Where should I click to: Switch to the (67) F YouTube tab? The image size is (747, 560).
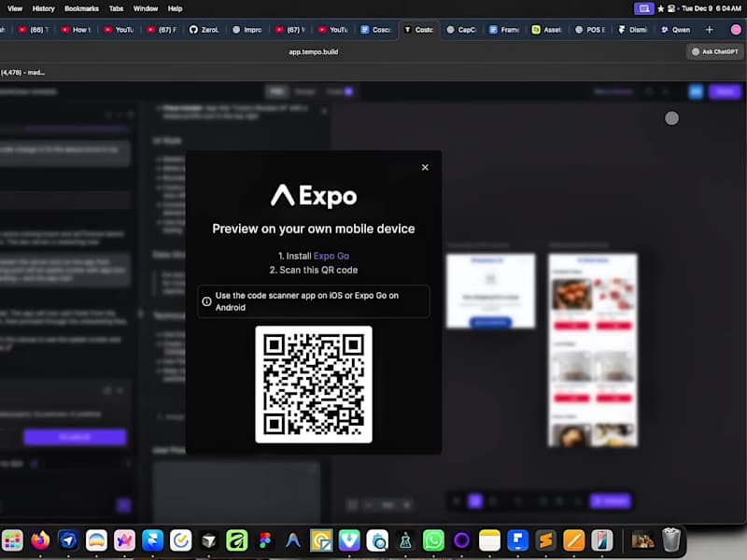162,30
